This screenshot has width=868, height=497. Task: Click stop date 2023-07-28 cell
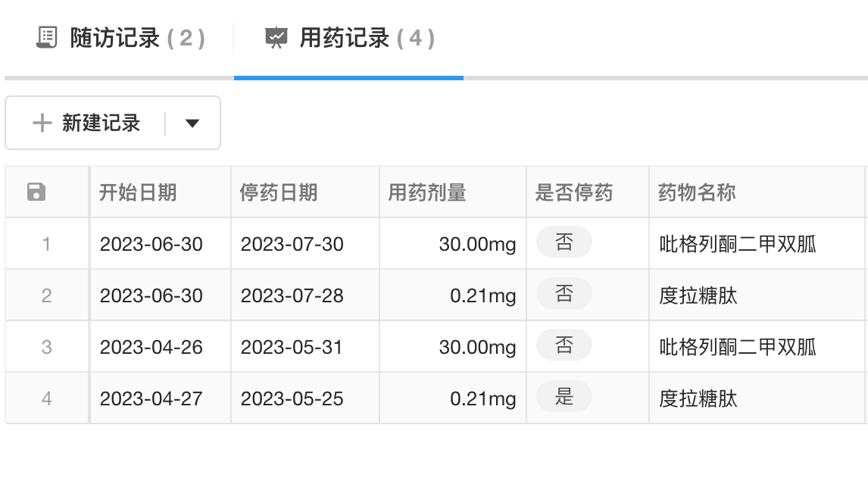(x=292, y=295)
